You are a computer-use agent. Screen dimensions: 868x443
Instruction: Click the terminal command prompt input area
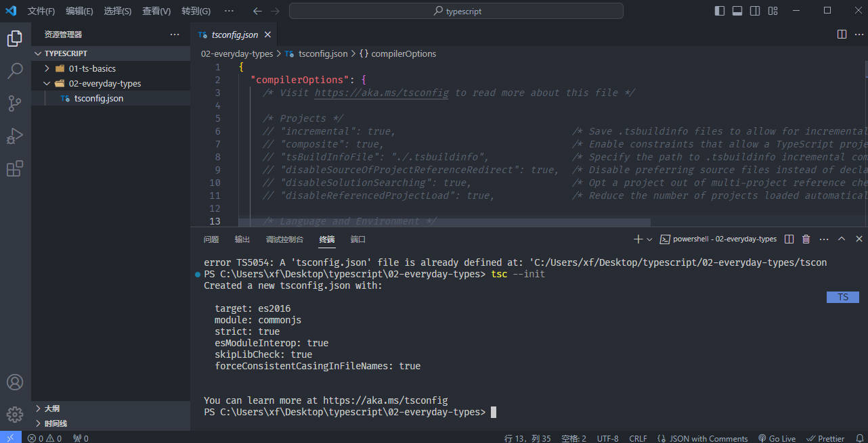494,412
